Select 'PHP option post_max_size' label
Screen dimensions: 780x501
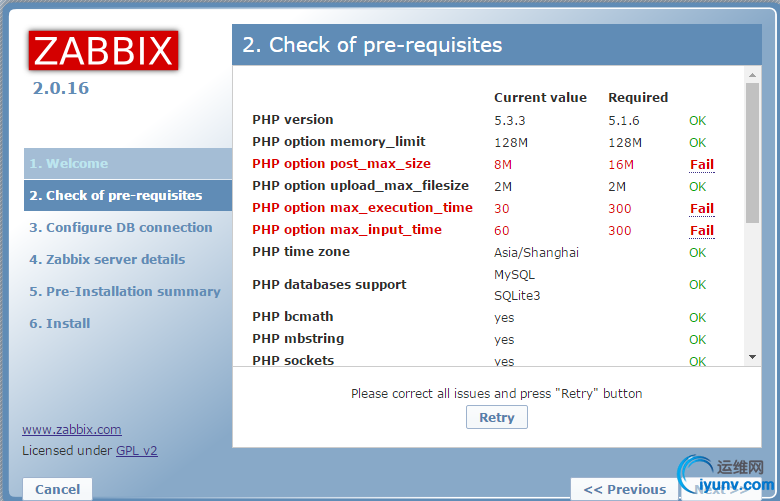point(341,164)
